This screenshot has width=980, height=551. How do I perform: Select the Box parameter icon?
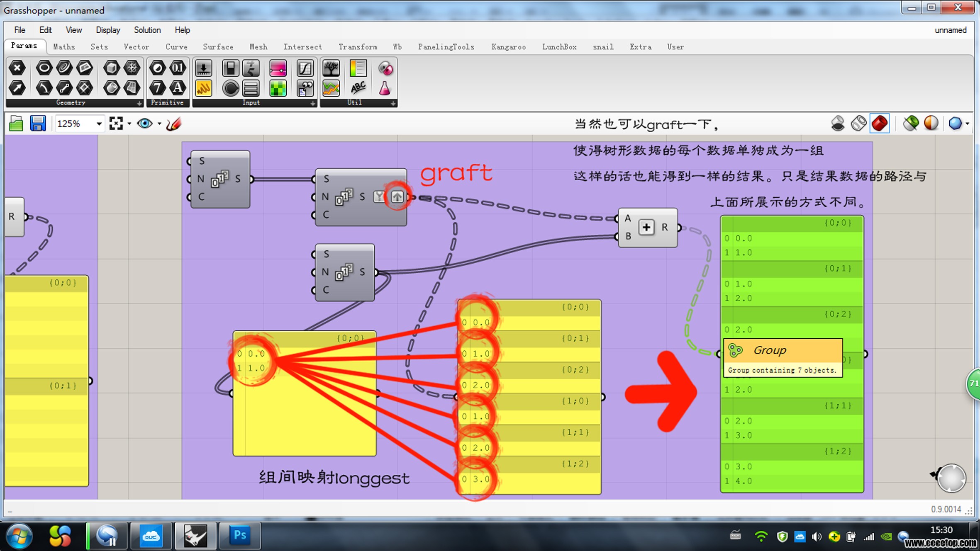(x=111, y=68)
